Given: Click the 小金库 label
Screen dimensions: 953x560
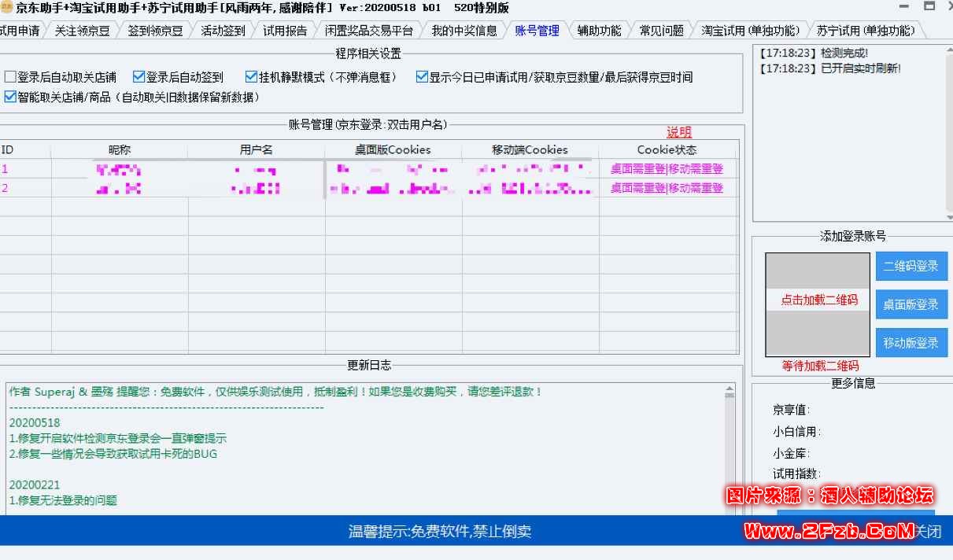Looking at the screenshot, I should click(791, 454).
